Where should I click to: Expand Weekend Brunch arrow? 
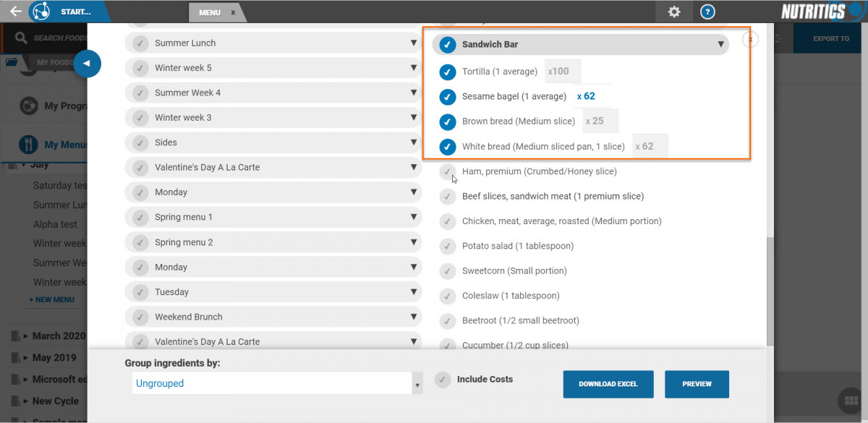(x=413, y=317)
